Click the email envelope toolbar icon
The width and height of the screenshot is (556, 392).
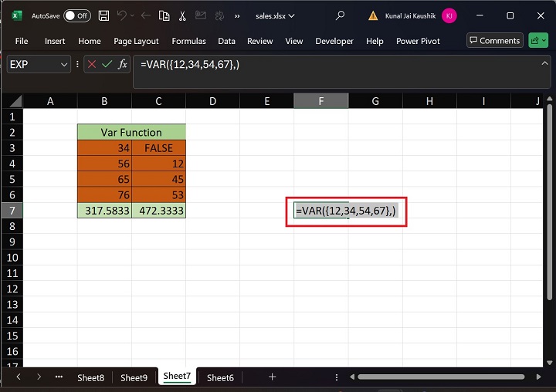coord(201,15)
